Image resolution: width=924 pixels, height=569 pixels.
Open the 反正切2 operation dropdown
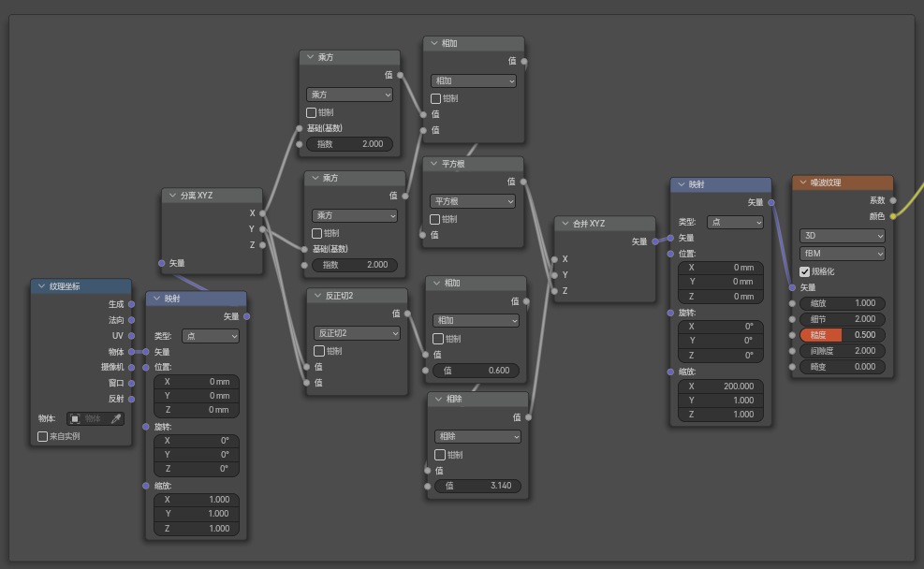tap(357, 333)
